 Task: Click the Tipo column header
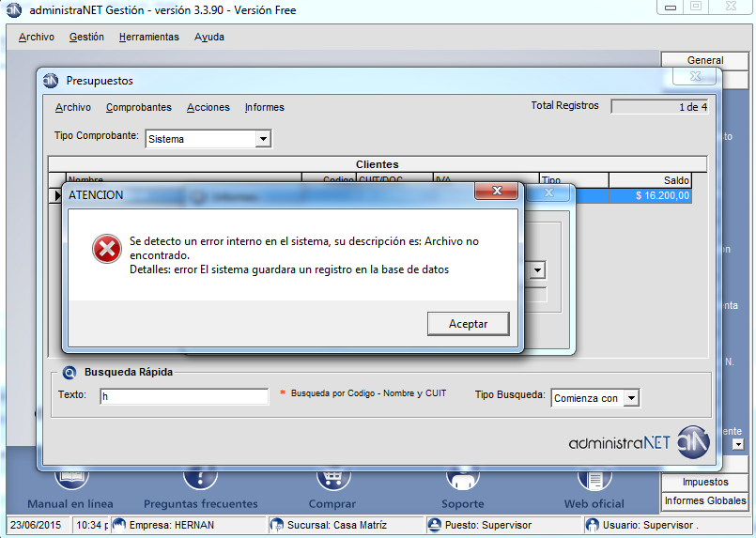(x=574, y=180)
